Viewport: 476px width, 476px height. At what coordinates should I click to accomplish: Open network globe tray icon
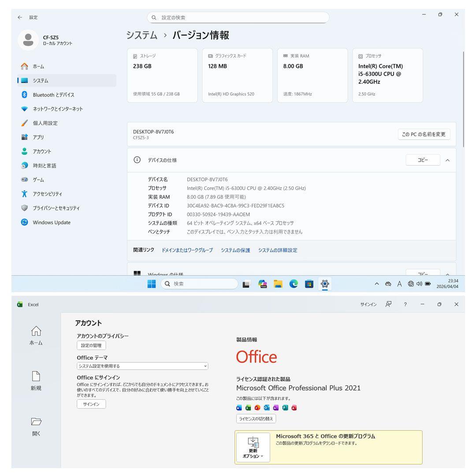(411, 284)
